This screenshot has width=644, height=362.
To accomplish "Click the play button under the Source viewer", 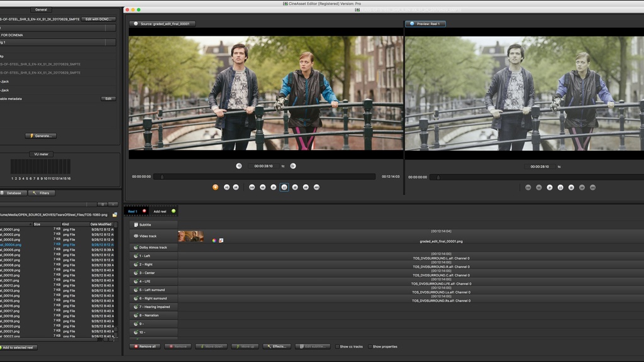I will (273, 187).
